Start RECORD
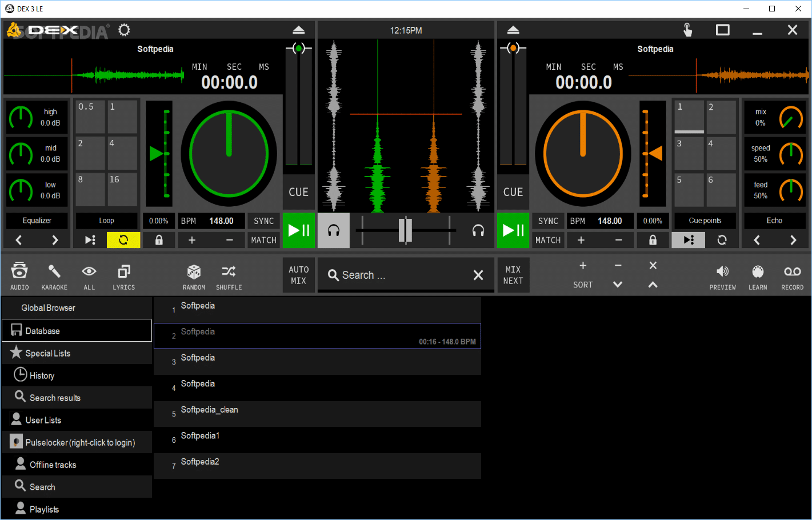The image size is (812, 520). click(793, 277)
